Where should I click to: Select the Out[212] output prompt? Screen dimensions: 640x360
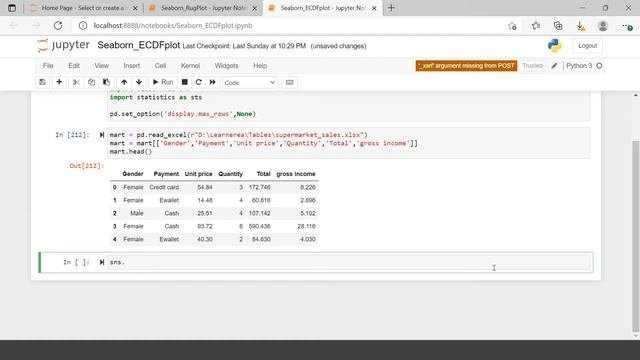pos(87,166)
